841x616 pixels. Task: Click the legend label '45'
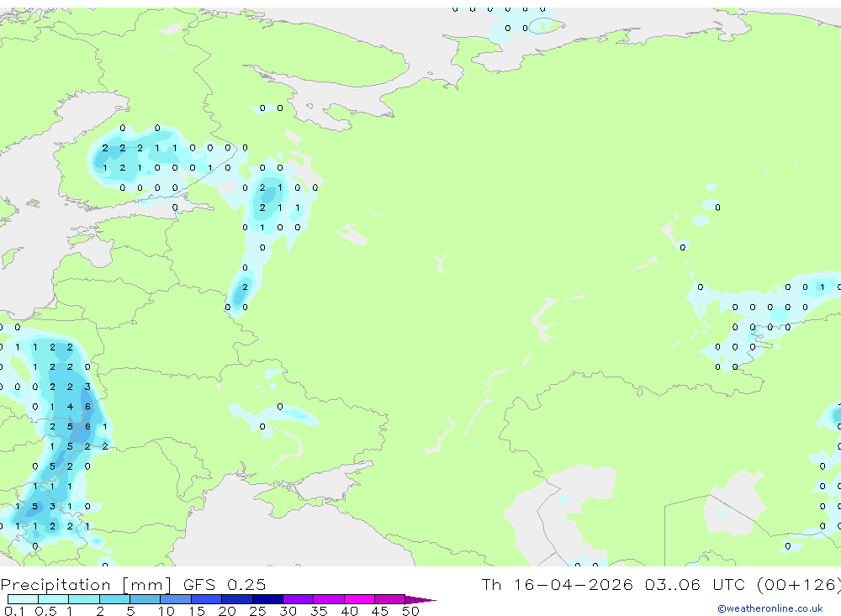pos(380,611)
